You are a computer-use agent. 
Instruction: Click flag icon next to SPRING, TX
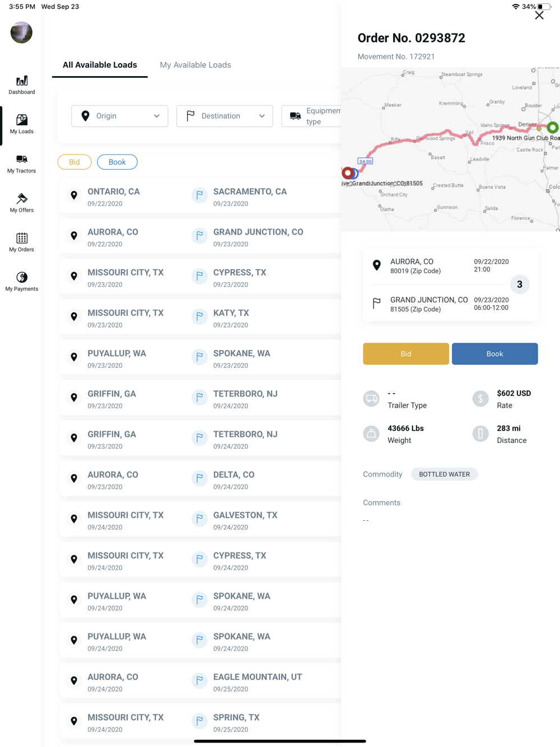[x=199, y=721]
